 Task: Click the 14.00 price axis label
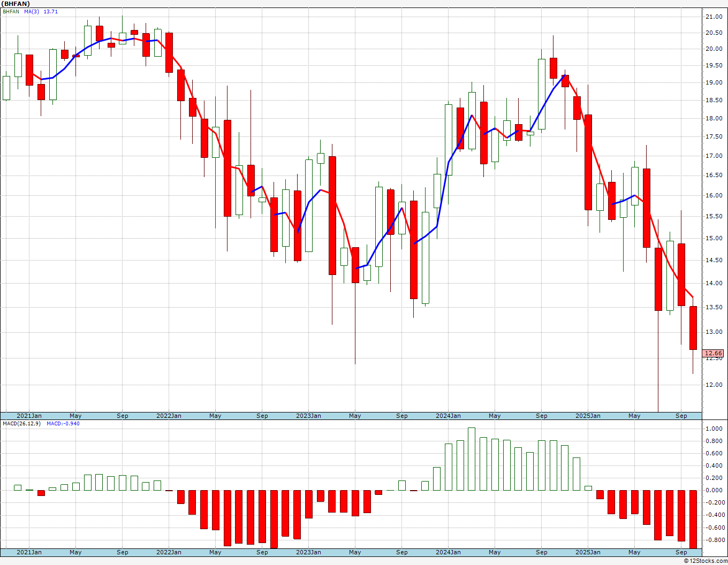(714, 284)
